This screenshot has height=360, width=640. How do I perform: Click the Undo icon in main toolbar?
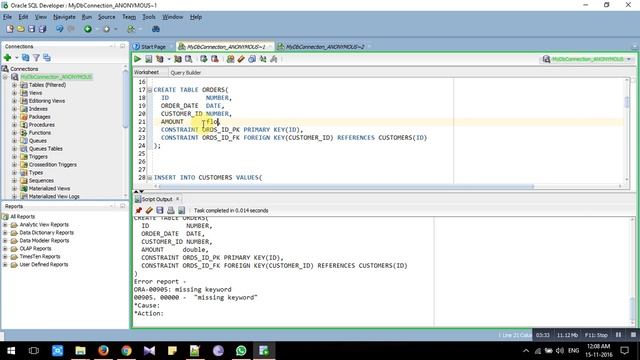[60, 29]
